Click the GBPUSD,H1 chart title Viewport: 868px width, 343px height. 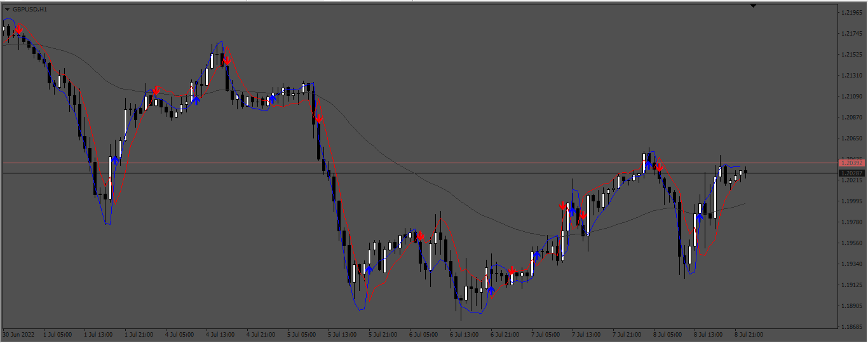coord(29,10)
